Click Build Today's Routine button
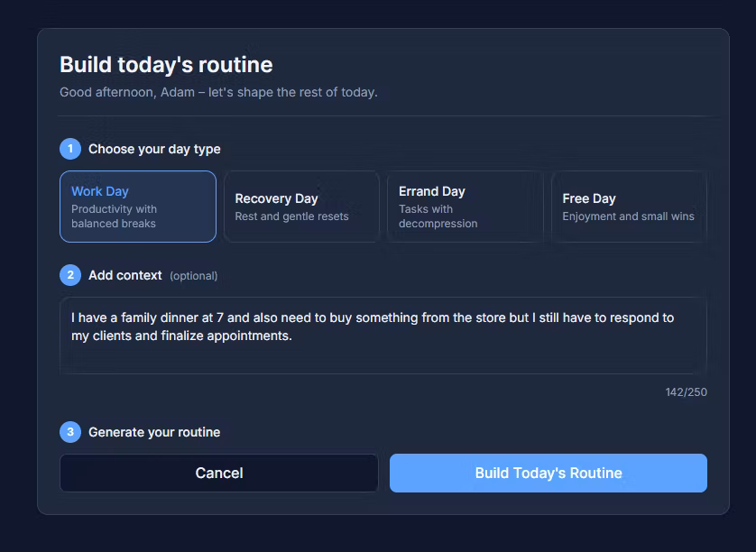Viewport: 756px width, 552px height. tap(549, 473)
